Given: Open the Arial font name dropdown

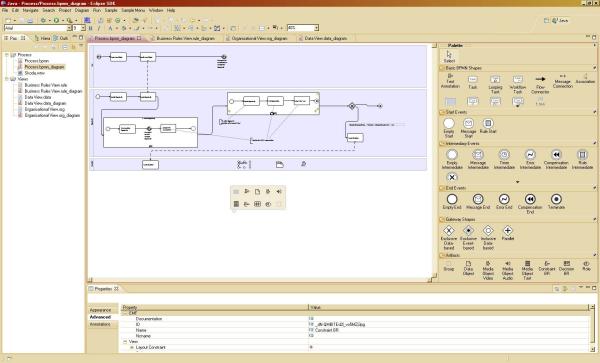Looking at the screenshot, I should [69, 28].
